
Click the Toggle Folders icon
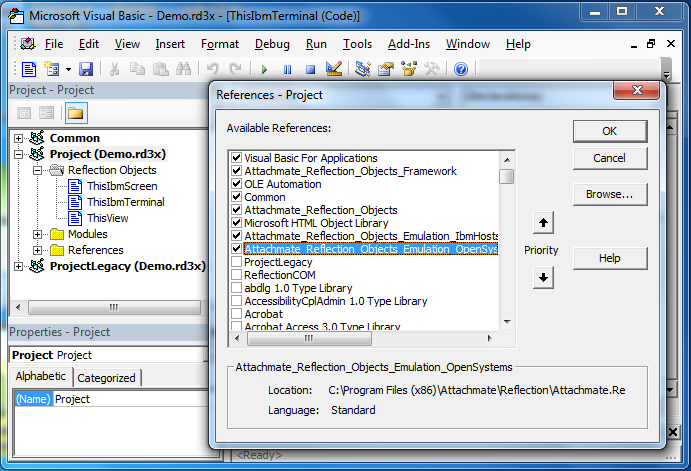tap(75, 112)
